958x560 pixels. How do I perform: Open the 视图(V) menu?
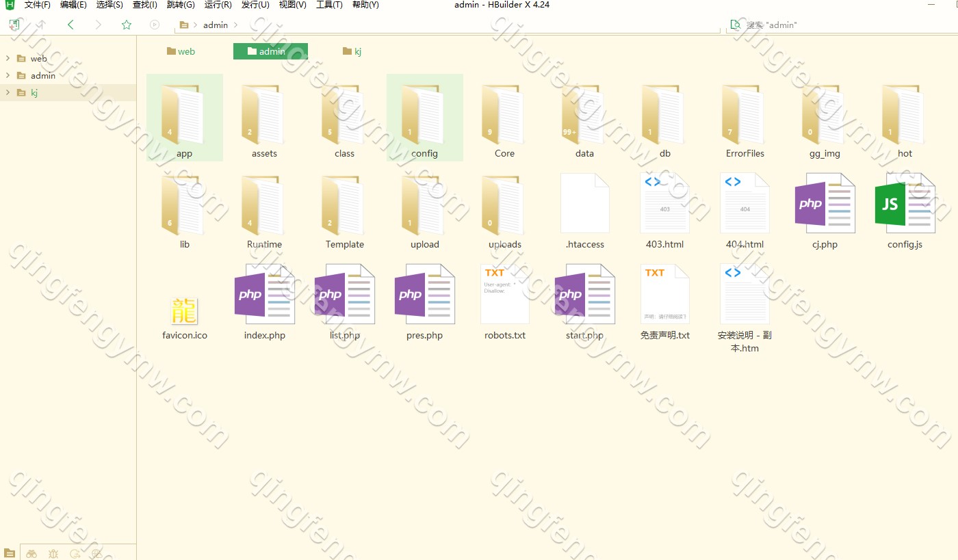292,5
